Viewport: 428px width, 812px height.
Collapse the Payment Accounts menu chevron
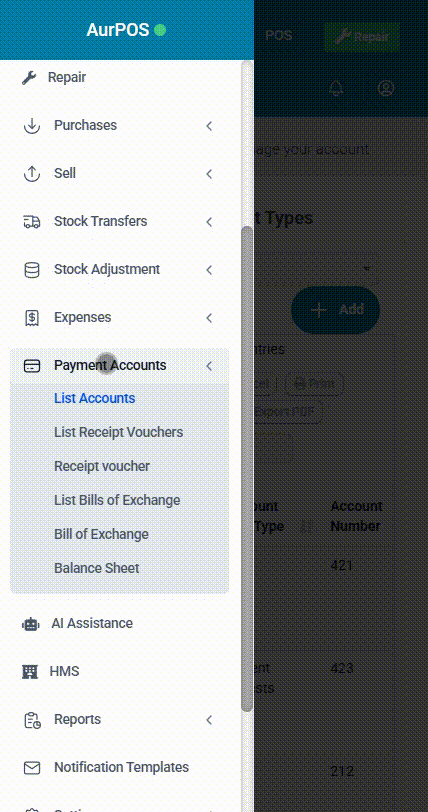coord(209,366)
